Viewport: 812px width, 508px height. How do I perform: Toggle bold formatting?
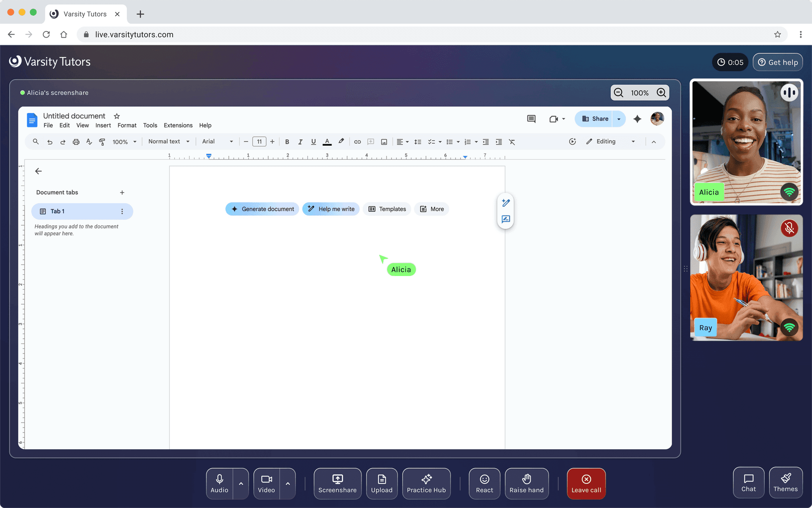287,142
